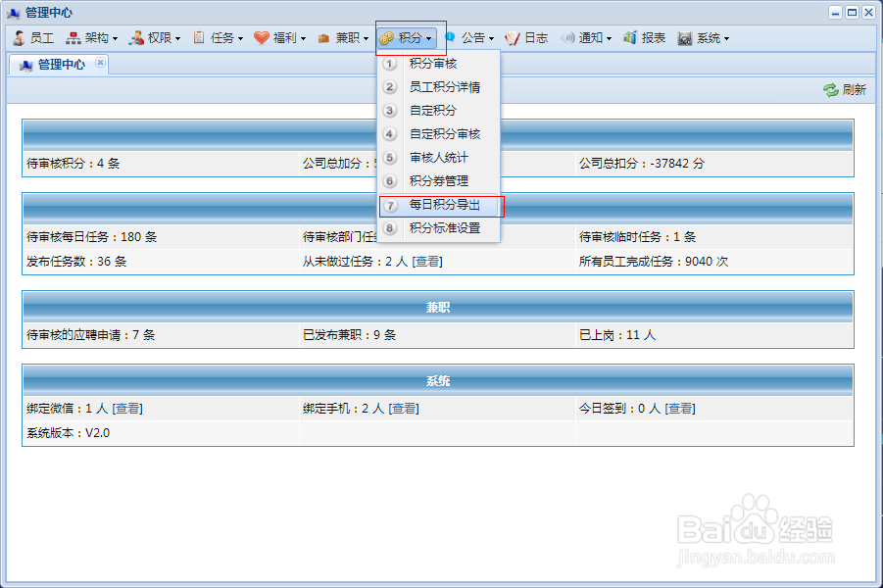Click the 已上岗：11 人 cell
The height and width of the screenshot is (588, 883).
714,335
